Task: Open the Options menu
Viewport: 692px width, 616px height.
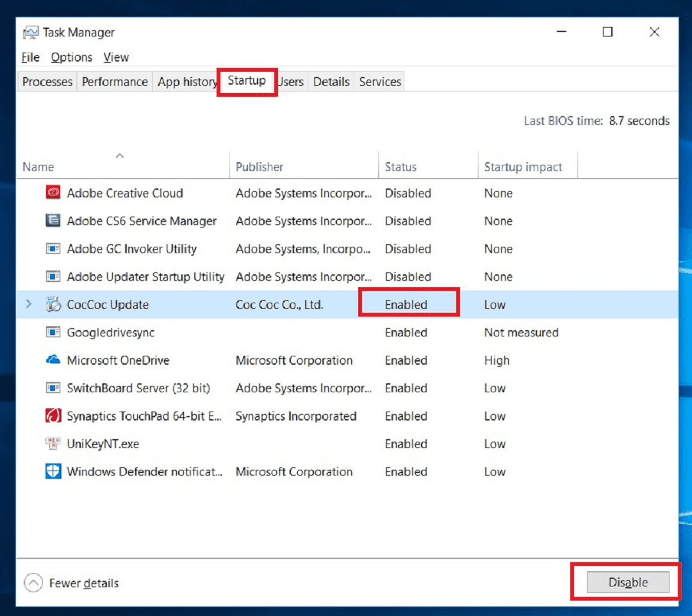Action: pos(72,57)
